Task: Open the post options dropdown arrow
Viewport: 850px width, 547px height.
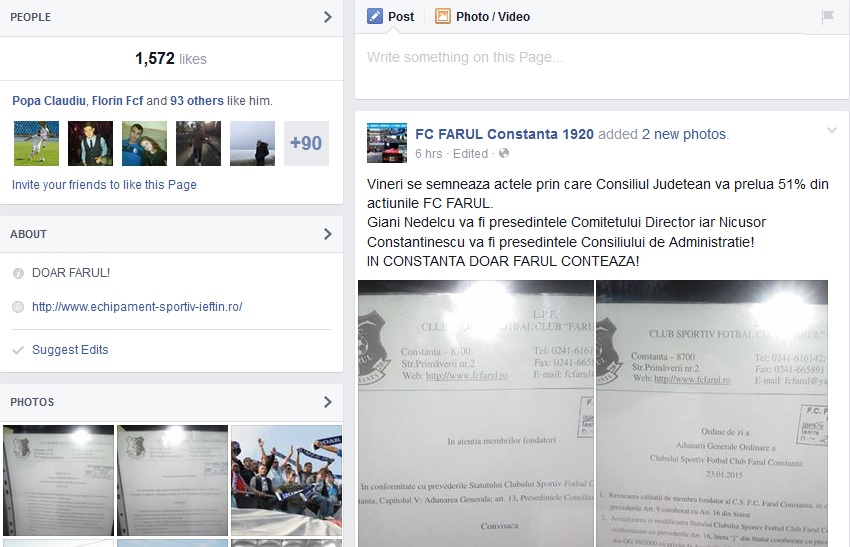Action: click(x=832, y=130)
